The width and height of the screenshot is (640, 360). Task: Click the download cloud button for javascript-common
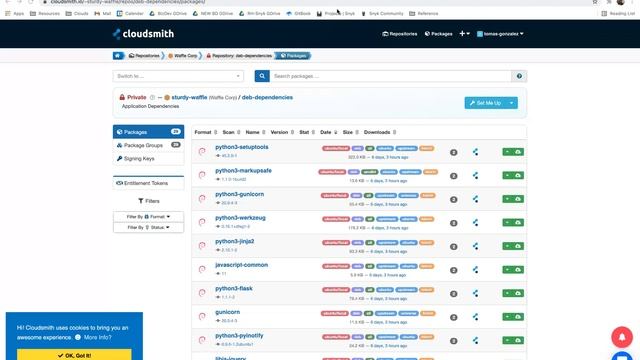[518, 270]
